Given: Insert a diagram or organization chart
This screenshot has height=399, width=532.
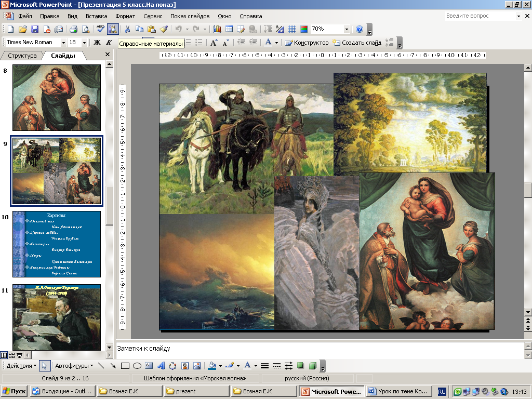Looking at the screenshot, I should [x=172, y=366].
